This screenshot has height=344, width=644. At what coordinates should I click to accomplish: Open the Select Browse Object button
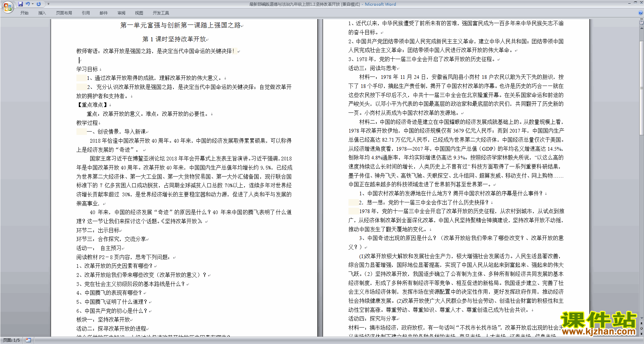pyautogui.click(x=641, y=329)
